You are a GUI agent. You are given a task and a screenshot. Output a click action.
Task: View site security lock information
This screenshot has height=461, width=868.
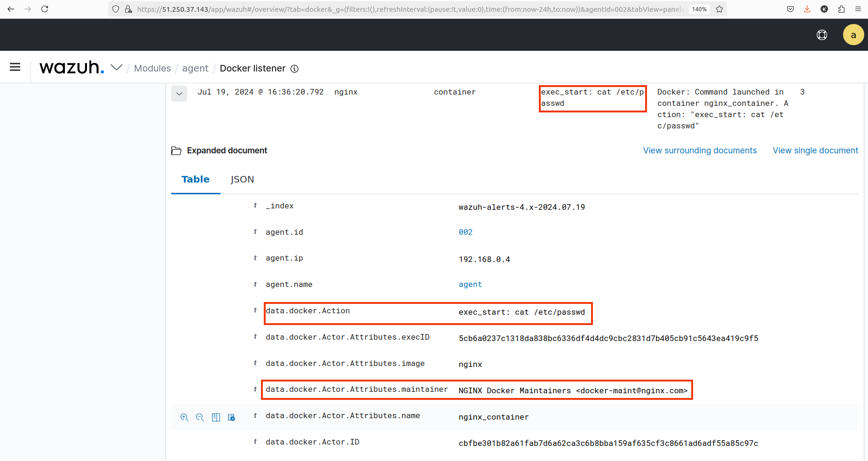(x=128, y=9)
